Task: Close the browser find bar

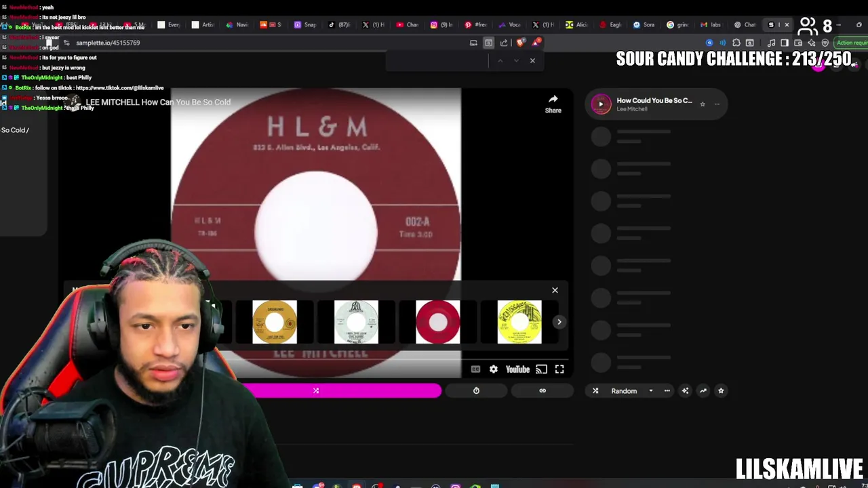Action: [x=532, y=61]
